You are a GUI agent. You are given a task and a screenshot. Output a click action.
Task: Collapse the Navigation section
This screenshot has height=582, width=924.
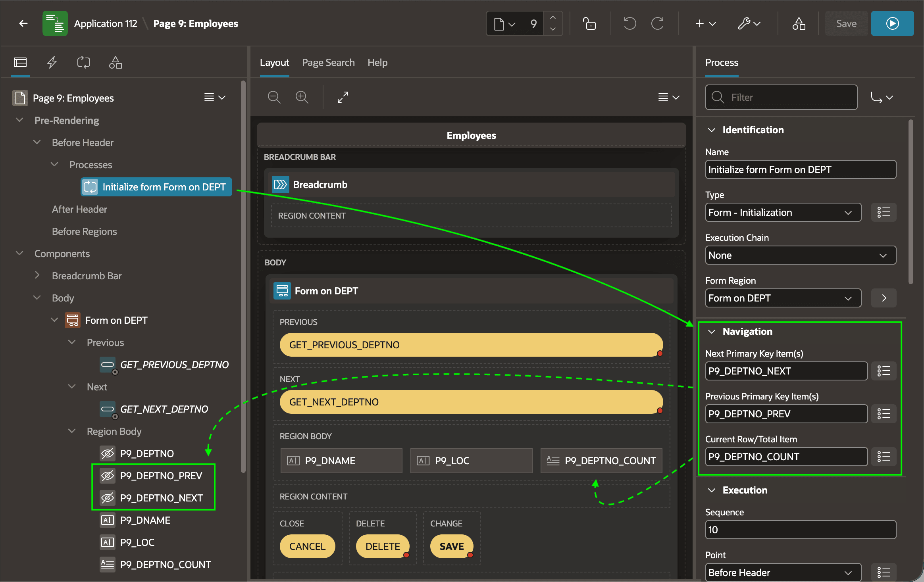pos(712,332)
